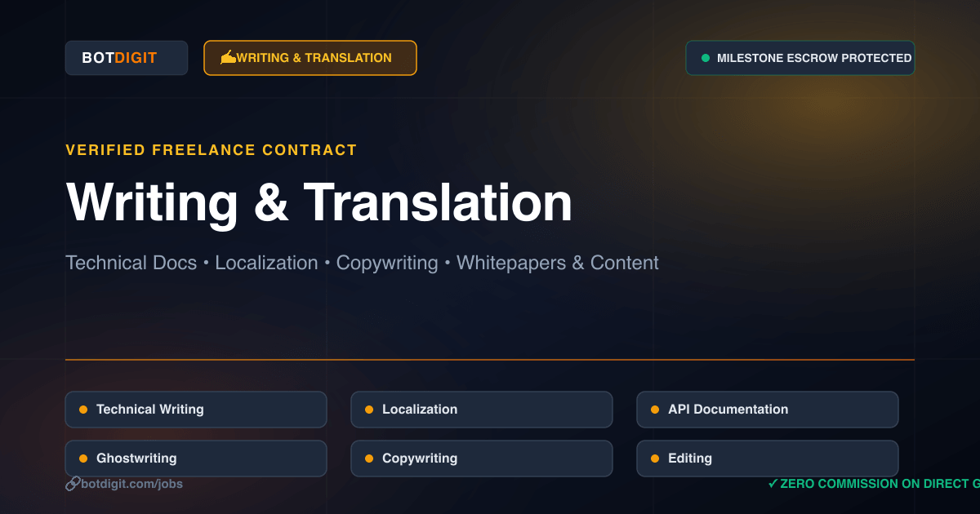980x514 pixels.
Task: Select the Editing skill tag
Action: click(768, 459)
